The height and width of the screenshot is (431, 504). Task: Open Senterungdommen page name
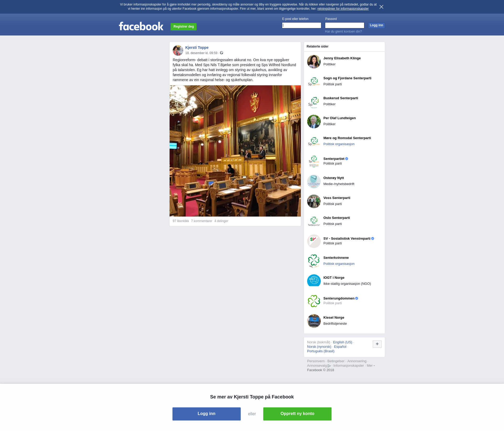(x=339, y=298)
